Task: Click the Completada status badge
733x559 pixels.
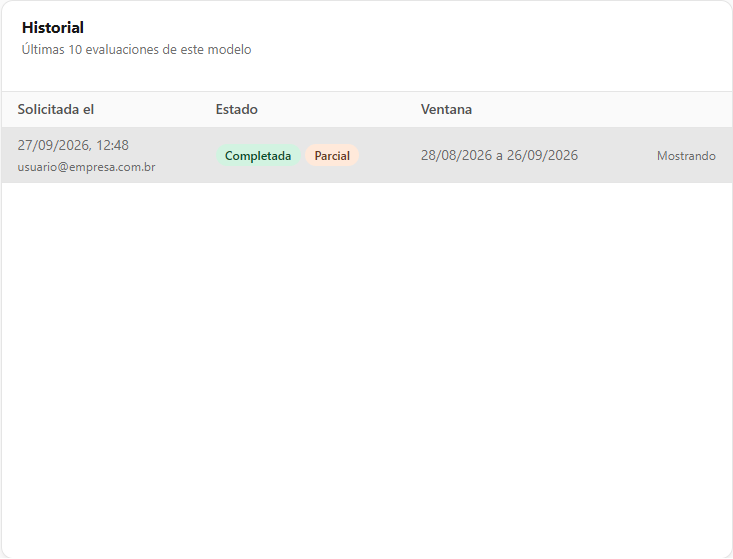Action: (x=258, y=156)
